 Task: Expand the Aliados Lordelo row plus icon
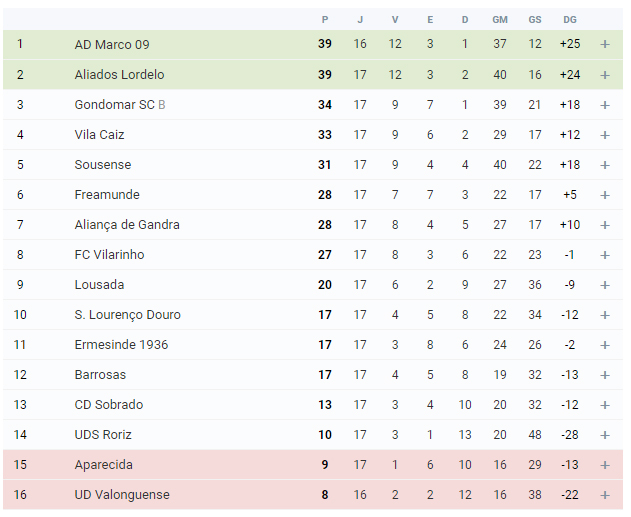tap(605, 75)
